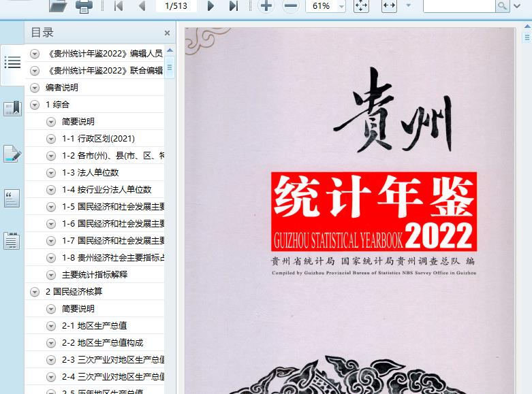
Task: Open the notes page sidebar panel
Action: click(12, 241)
